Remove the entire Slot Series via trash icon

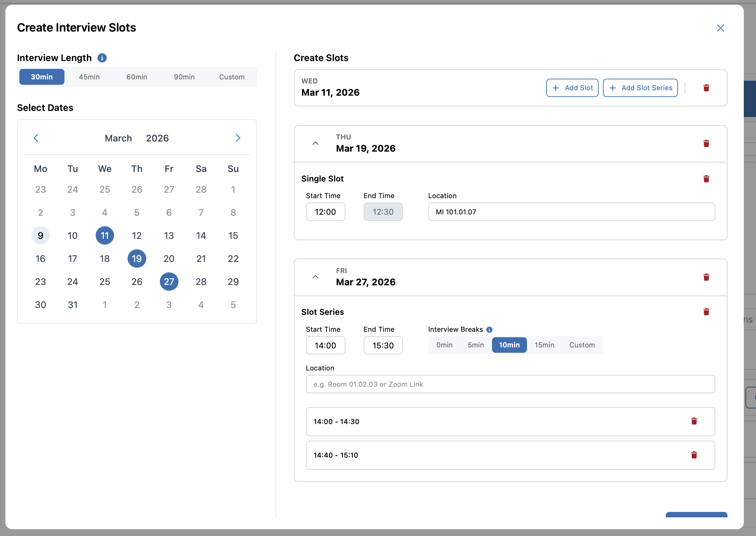pyautogui.click(x=707, y=312)
